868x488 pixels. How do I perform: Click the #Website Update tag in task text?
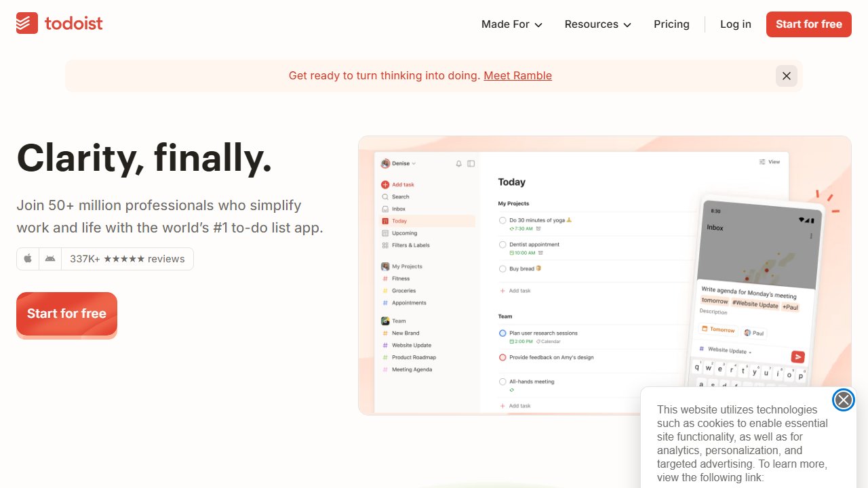755,304
